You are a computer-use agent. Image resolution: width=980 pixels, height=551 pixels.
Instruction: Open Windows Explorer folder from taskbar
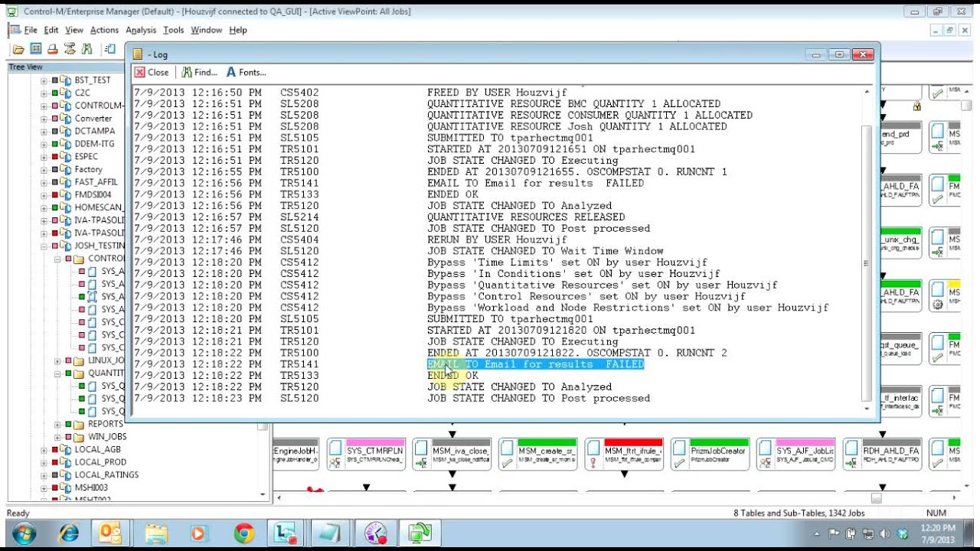click(155, 533)
